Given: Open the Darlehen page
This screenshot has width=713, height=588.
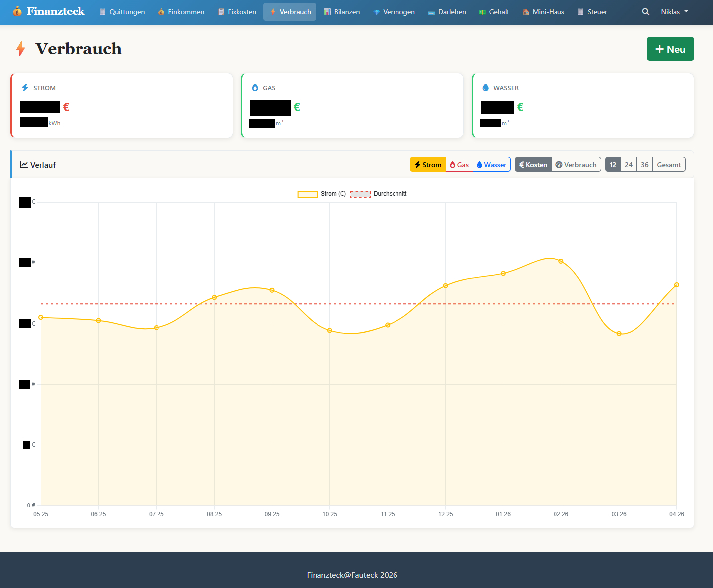Looking at the screenshot, I should 447,12.
